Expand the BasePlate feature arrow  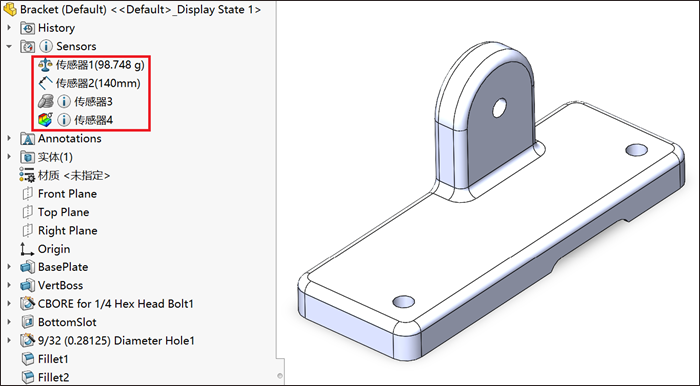[x=9, y=267]
